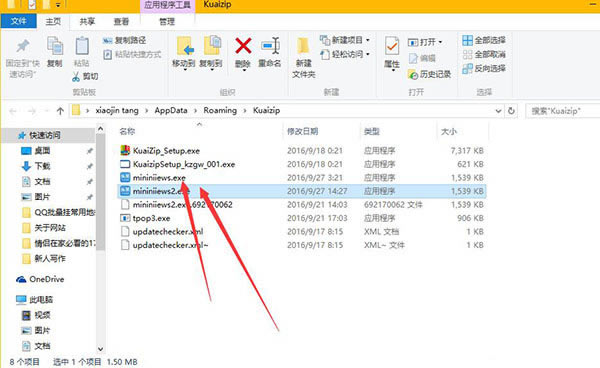Click the Edit file option
This screenshot has width=600, height=368.
(x=422, y=58)
